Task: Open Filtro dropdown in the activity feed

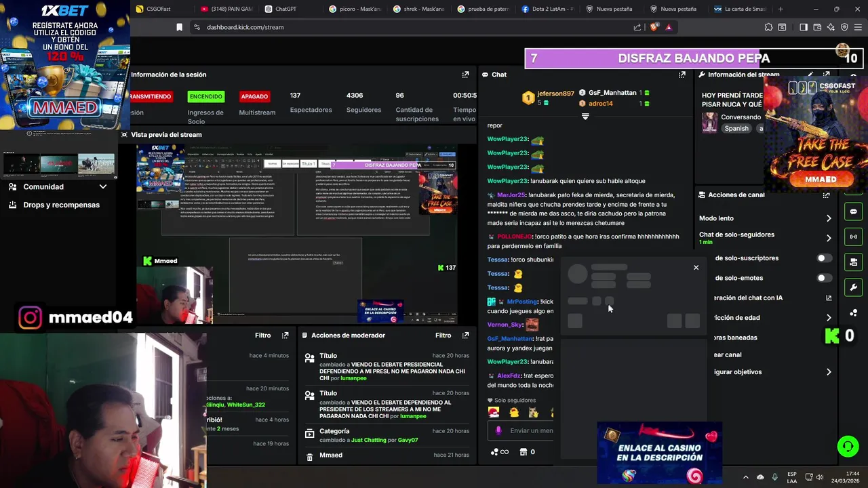Action: [262, 335]
